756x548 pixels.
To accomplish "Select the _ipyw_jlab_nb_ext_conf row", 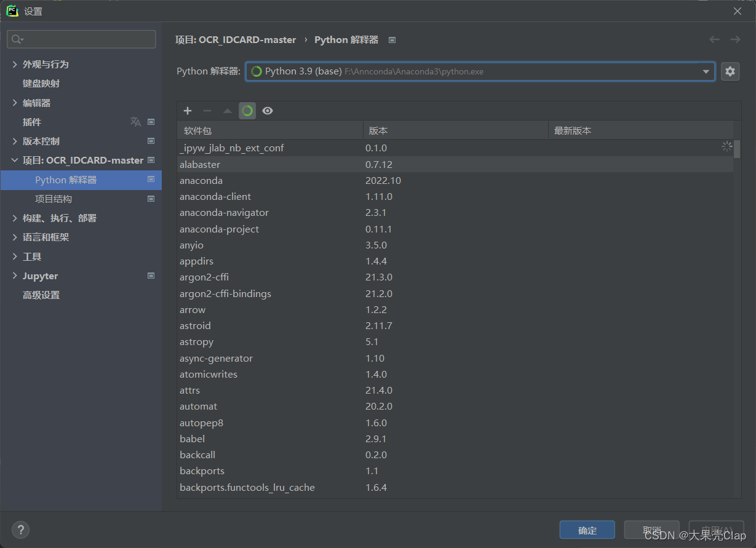I will 455,148.
